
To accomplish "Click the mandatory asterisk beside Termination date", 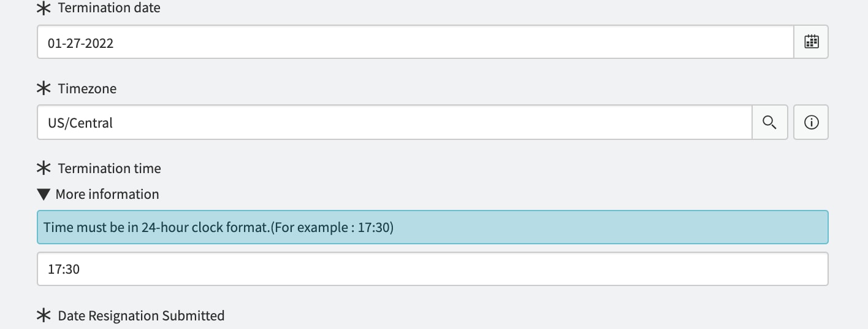I will point(44,9).
